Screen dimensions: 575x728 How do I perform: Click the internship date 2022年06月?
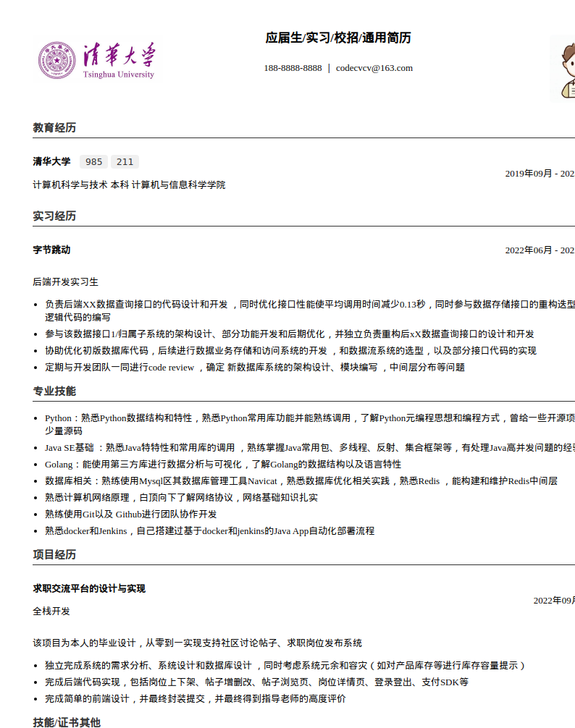(x=529, y=250)
